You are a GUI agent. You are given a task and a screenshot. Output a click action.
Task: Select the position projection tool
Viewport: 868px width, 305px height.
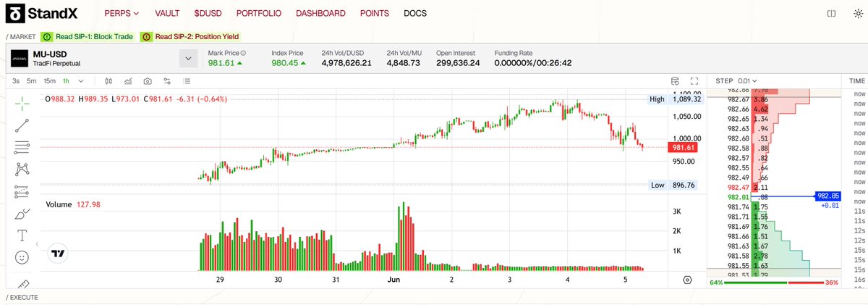[22, 191]
